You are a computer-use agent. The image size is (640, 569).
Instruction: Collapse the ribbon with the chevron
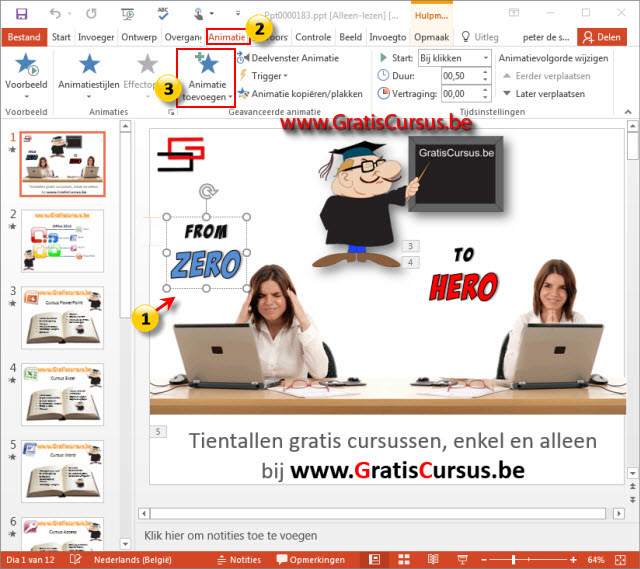628,112
